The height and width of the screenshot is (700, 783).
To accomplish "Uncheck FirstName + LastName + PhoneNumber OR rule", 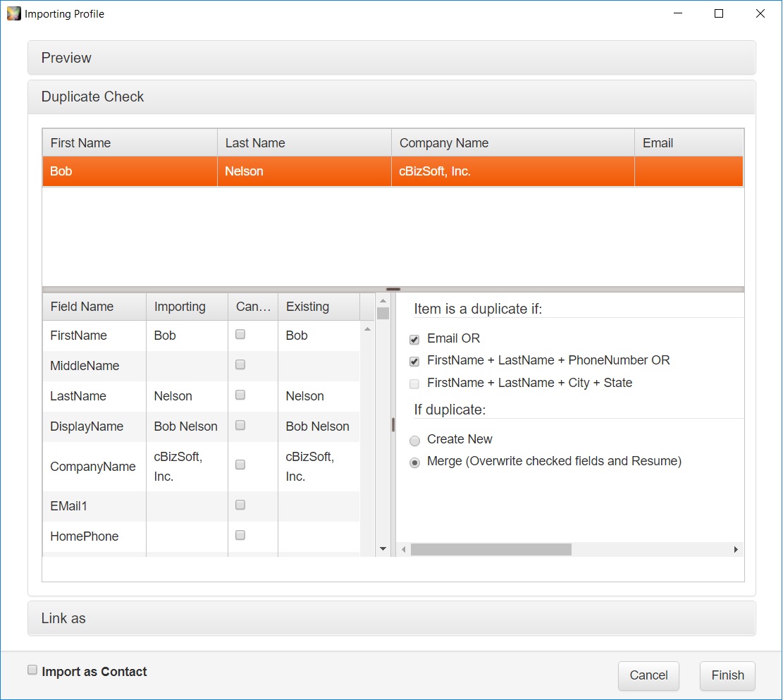I will coord(414,361).
